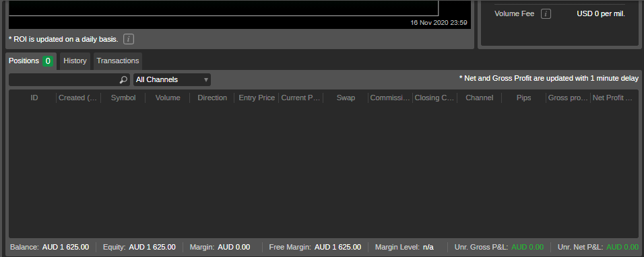Screen dimensions: 644x257
Task: Click the Unr. Gross P&L value
Action: 527,247
